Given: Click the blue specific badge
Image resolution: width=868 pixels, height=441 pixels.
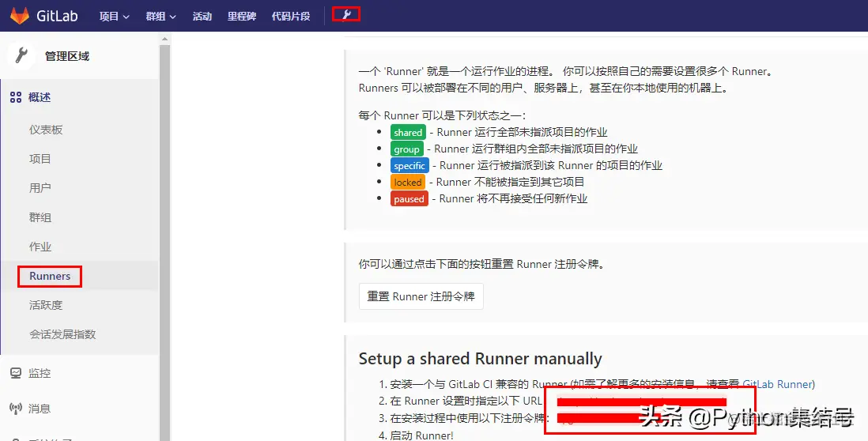Looking at the screenshot, I should (409, 165).
